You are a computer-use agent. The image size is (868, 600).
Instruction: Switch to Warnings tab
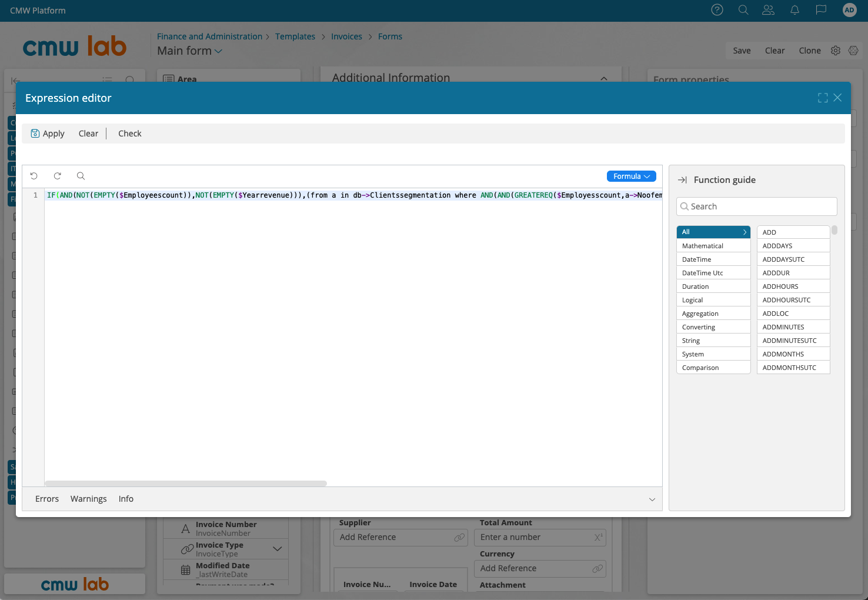tap(89, 499)
